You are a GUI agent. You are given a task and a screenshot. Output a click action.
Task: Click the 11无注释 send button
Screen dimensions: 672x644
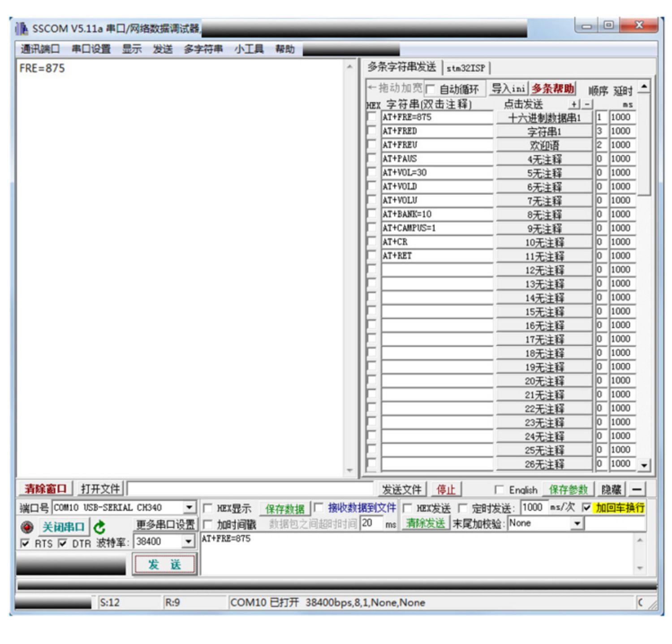pos(544,257)
